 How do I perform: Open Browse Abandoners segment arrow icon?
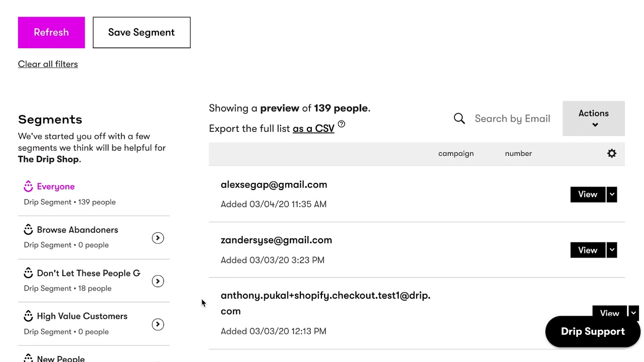pyautogui.click(x=157, y=238)
